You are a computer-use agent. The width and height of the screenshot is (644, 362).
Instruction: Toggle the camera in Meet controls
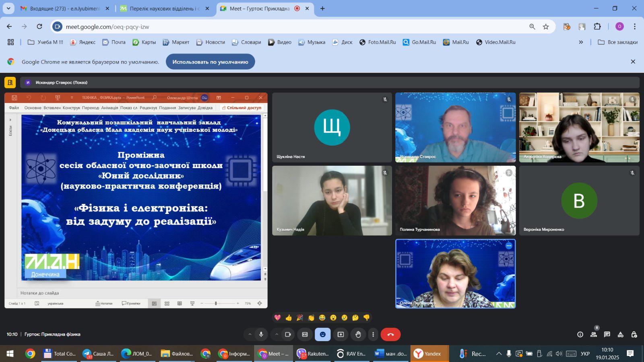(288, 334)
